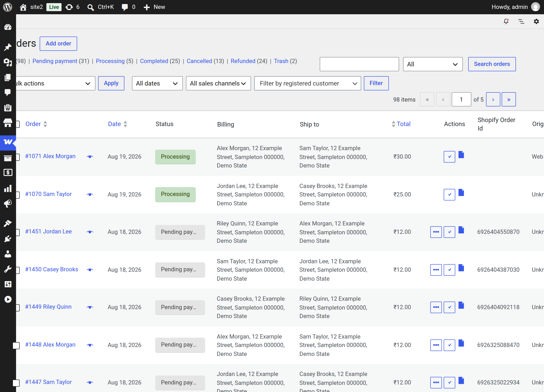Open the All dates dropdown

[x=157, y=83]
